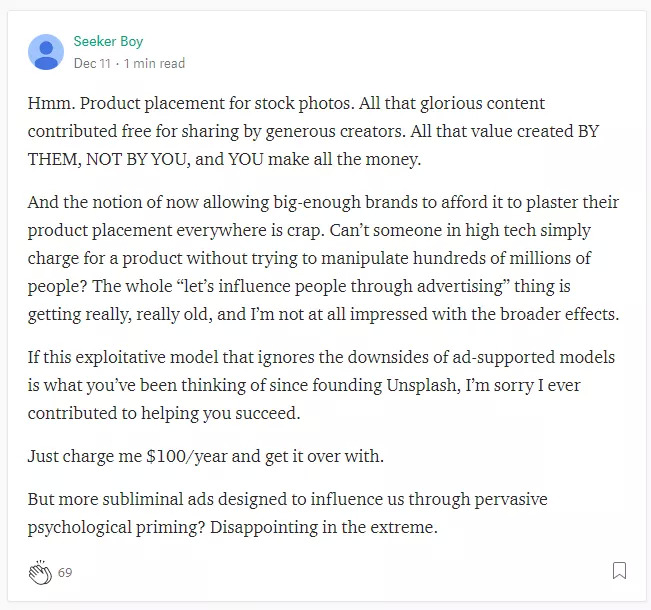
Task: Clap for this response
Action: (x=40, y=572)
